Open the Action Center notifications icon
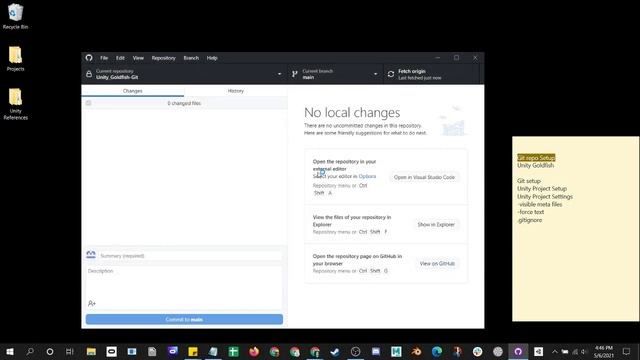The image size is (640, 360). (627, 351)
